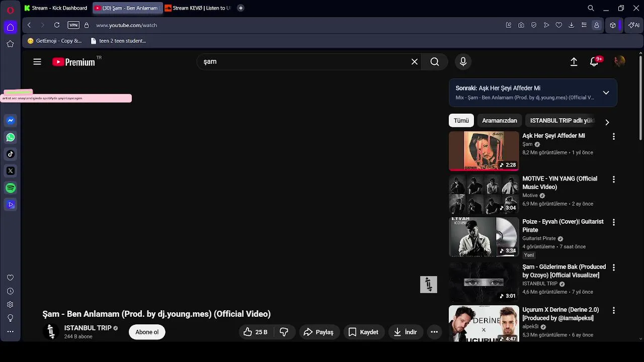Click the padlock site info icon
Viewport: 644px width, 362px height.
click(x=87, y=25)
